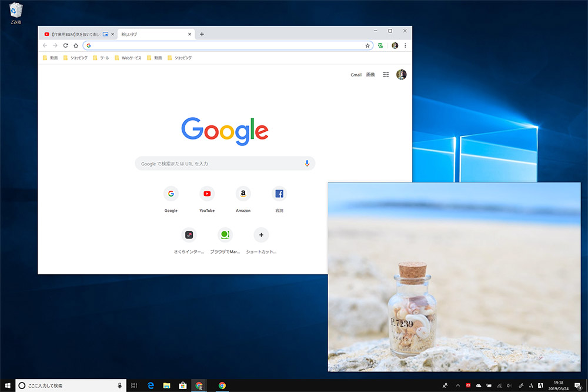Viewport: 588px width, 392px height.
Task: Add a shortcut with the plus tile
Action: pyautogui.click(x=262, y=240)
